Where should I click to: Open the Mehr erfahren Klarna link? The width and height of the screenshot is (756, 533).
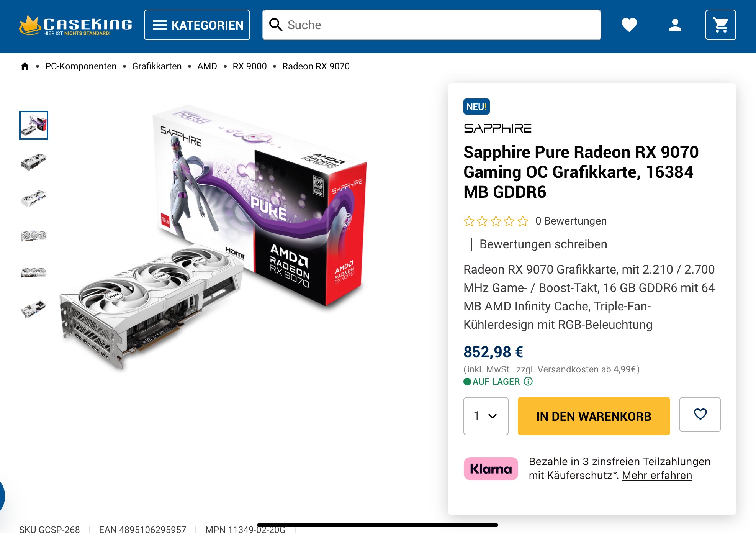click(x=657, y=476)
